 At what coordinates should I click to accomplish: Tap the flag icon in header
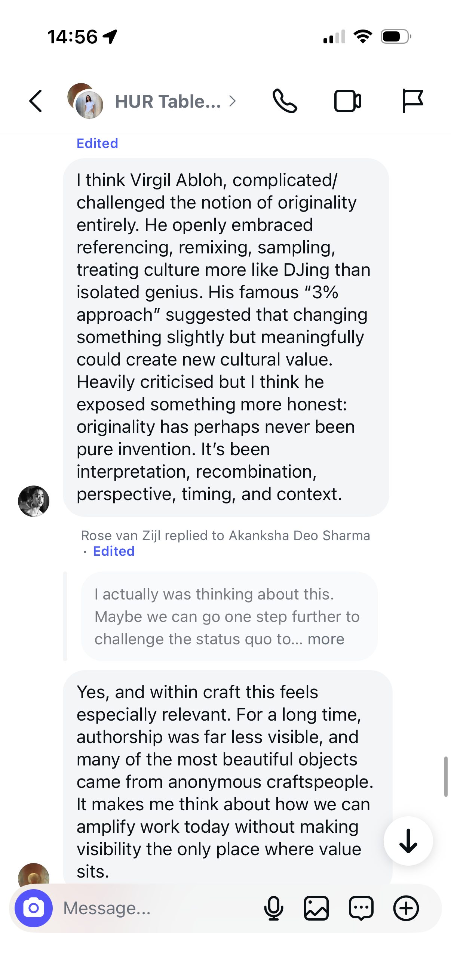point(412,101)
